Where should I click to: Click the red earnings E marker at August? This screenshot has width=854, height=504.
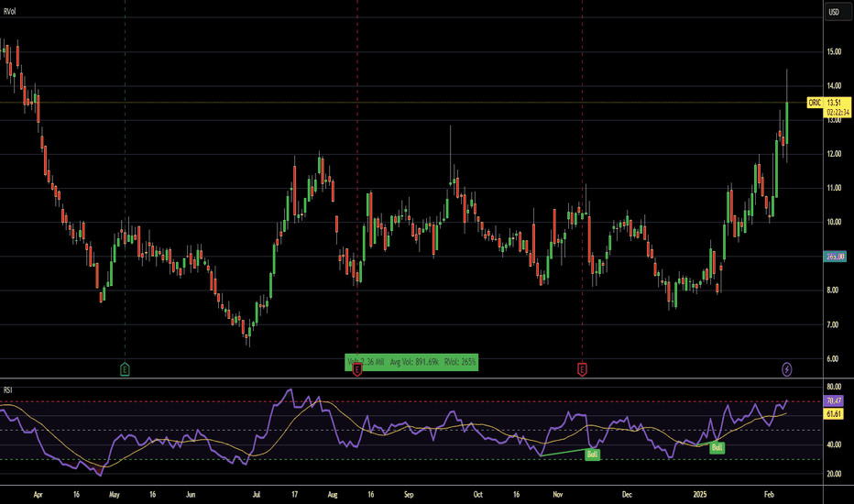pos(357,370)
